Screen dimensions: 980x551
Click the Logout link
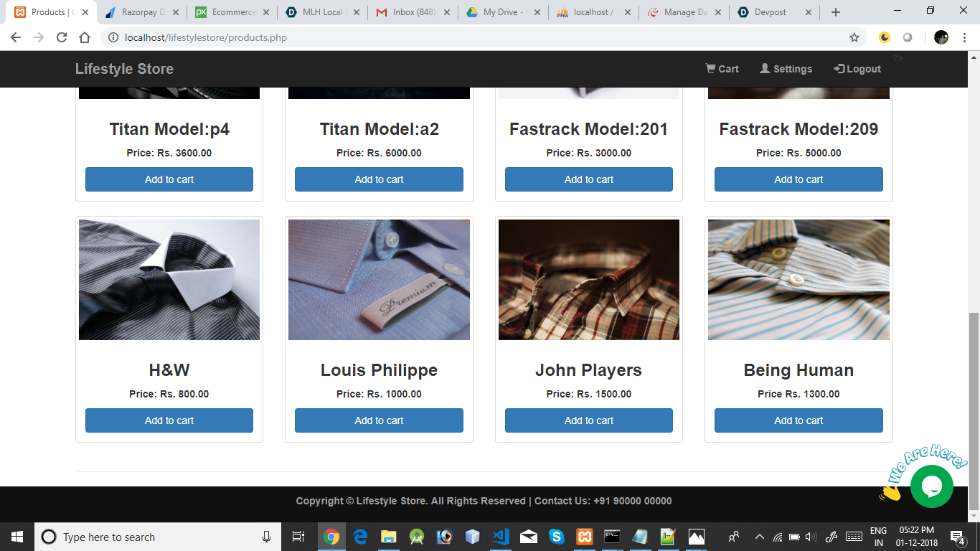coord(857,69)
